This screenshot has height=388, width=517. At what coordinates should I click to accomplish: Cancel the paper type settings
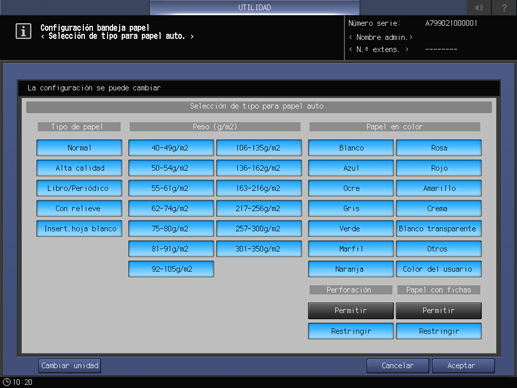click(x=398, y=366)
